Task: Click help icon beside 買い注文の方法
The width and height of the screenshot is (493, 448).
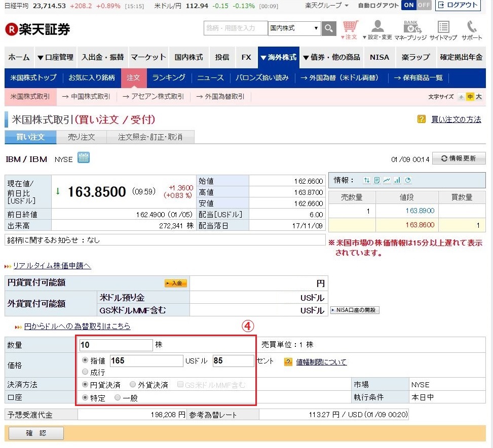Action: click(422, 119)
